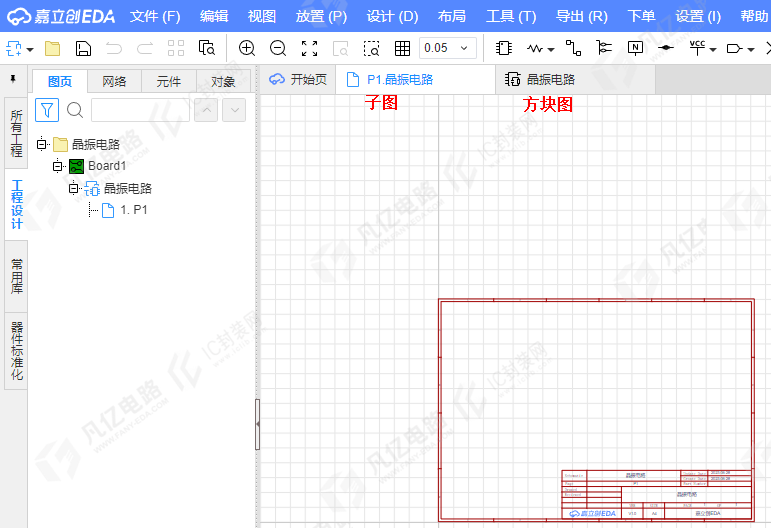The height and width of the screenshot is (528, 771).
Task: Click the zoom to selection icon
Action: click(x=371, y=48)
